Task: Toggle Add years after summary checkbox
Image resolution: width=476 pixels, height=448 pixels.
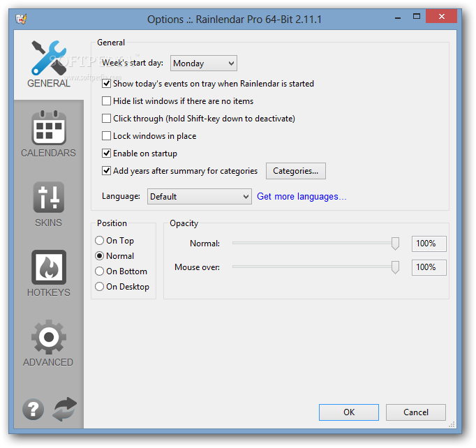Action: point(106,170)
